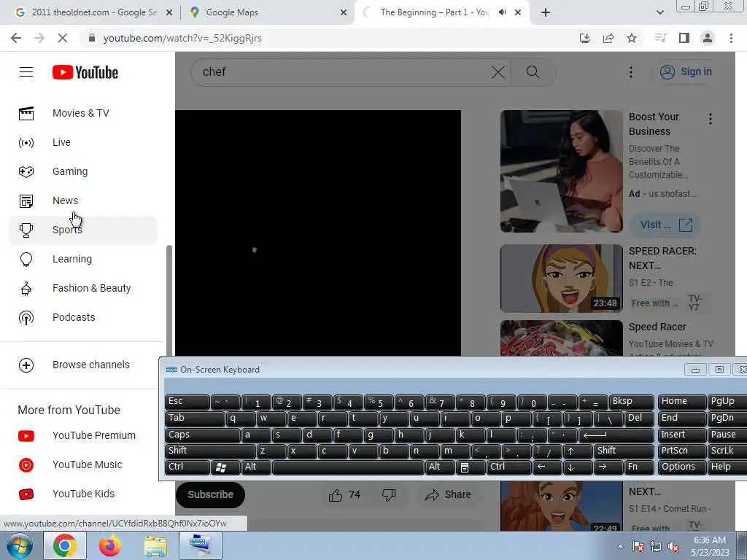Click the Esc key on keyboard
Image resolution: width=747 pixels, height=560 pixels.
[187, 402]
